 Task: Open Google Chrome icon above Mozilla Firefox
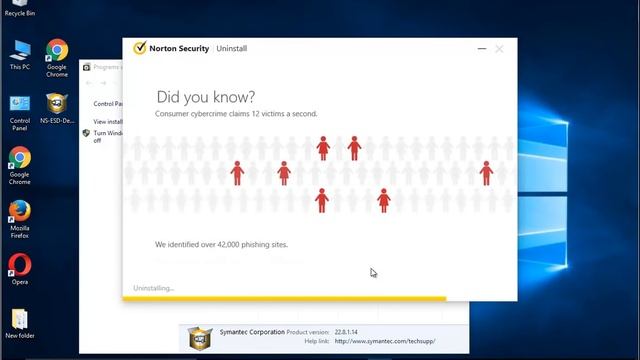tap(20, 165)
